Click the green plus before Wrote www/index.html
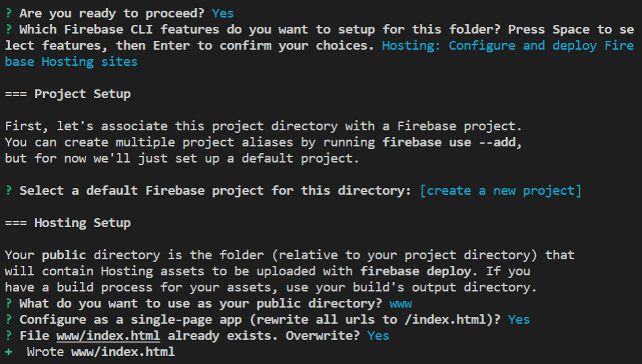This screenshot has width=642, height=364. click(x=9, y=352)
